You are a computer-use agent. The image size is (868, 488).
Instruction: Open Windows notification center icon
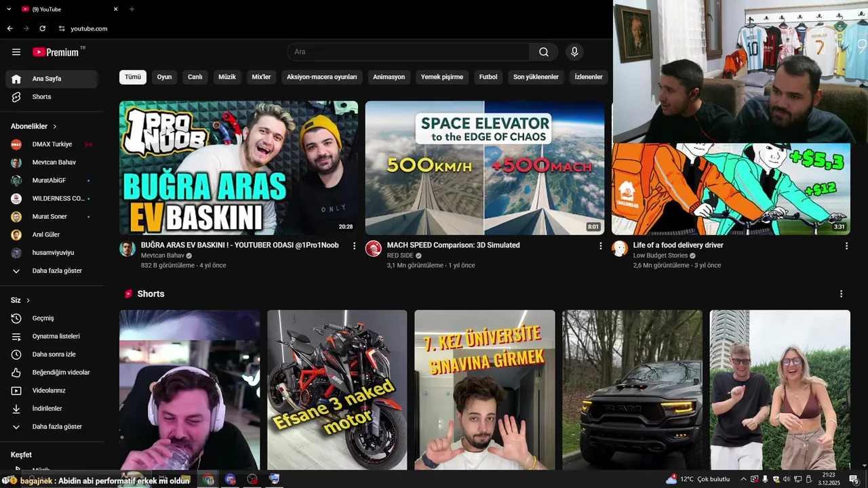point(854,479)
